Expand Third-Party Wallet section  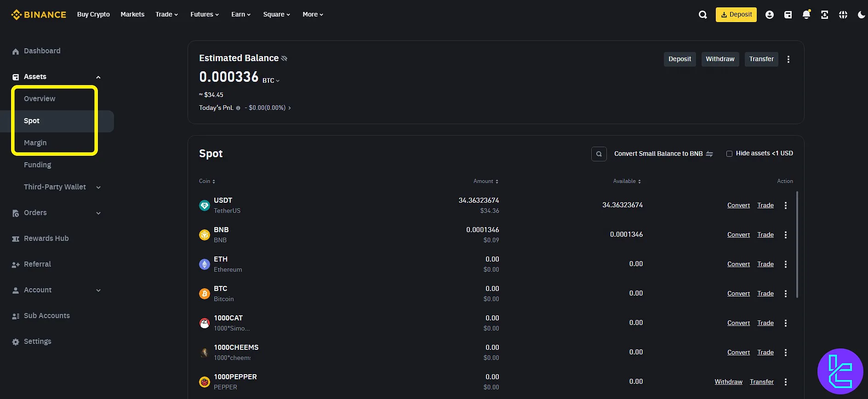click(98, 188)
